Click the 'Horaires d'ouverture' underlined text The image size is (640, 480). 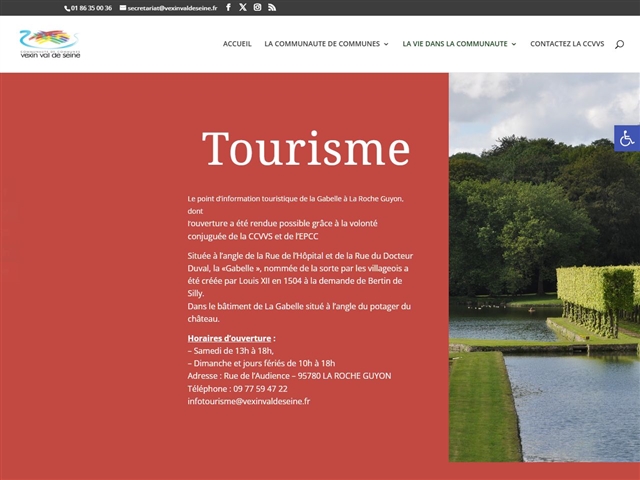coord(229,338)
